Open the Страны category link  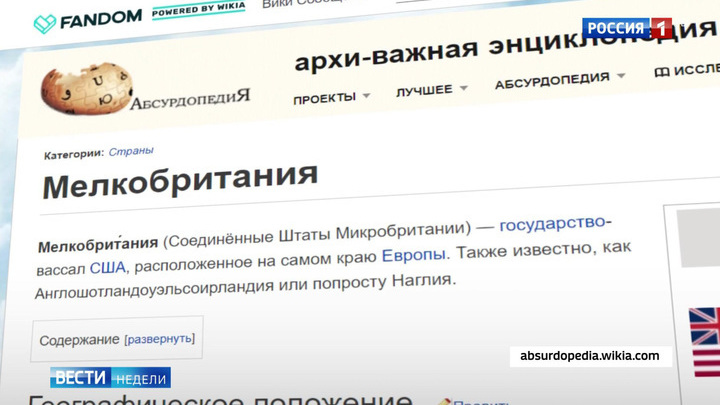pyautogui.click(x=131, y=151)
